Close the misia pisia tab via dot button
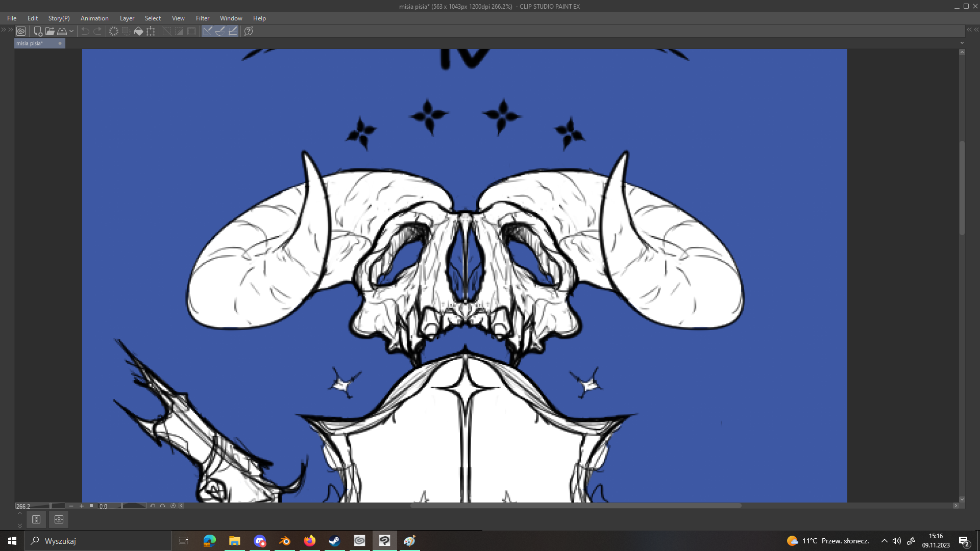 tap(60, 43)
